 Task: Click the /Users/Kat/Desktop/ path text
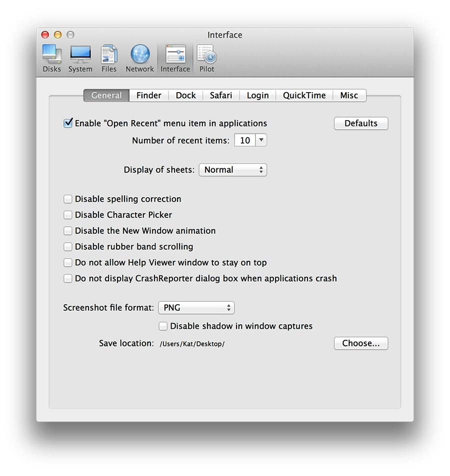[x=192, y=344]
